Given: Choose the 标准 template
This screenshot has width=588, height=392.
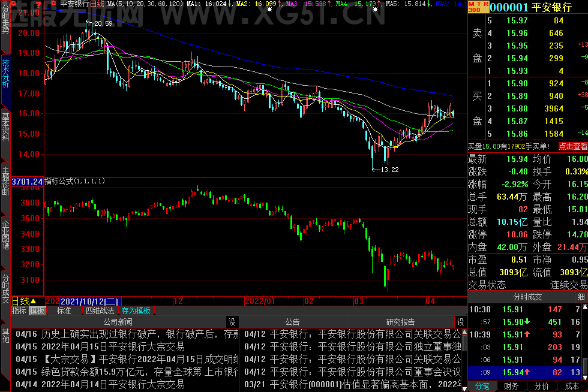Looking at the screenshot, I should (x=64, y=310).
